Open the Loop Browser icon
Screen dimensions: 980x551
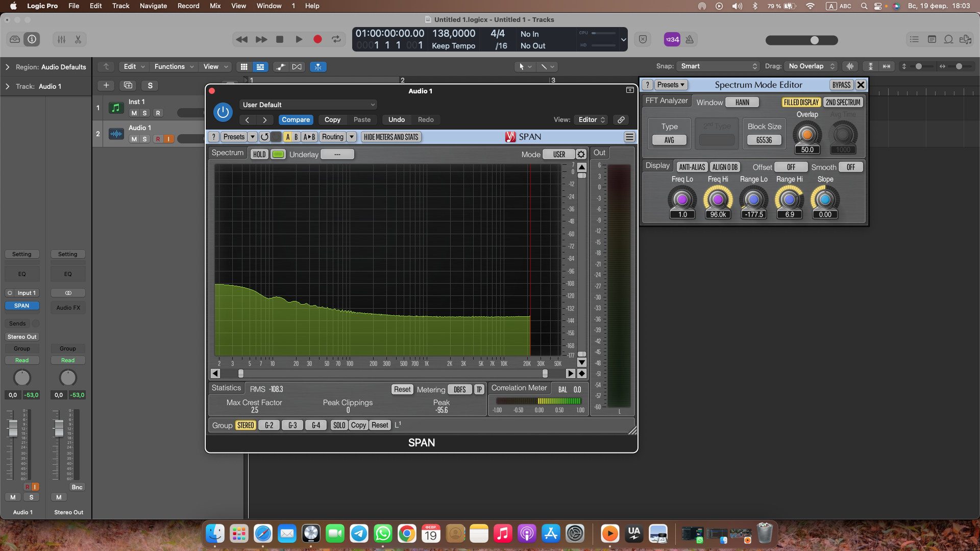948,39
